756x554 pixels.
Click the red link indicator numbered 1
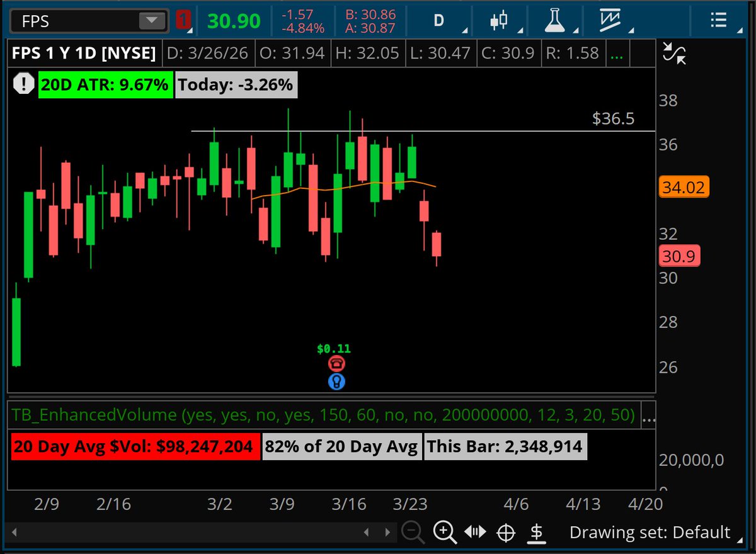pos(183,21)
